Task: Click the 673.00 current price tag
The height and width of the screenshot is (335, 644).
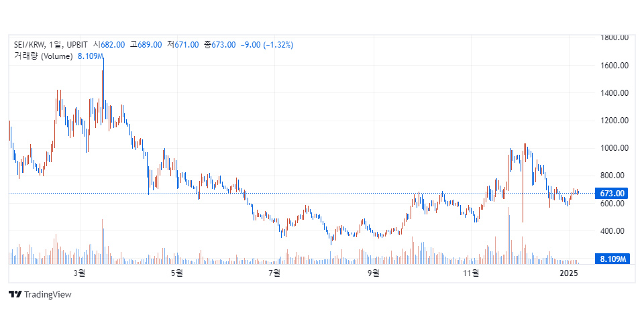Action: 612,194
